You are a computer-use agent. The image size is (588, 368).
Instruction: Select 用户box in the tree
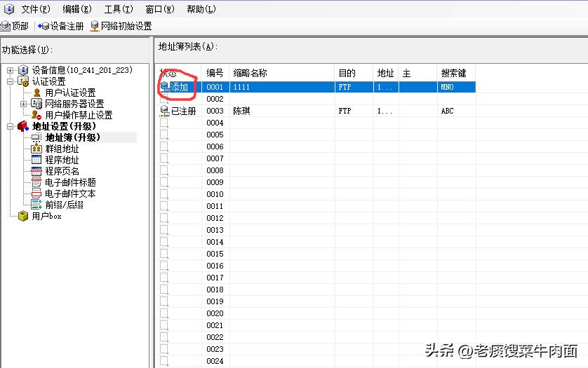click(x=46, y=216)
